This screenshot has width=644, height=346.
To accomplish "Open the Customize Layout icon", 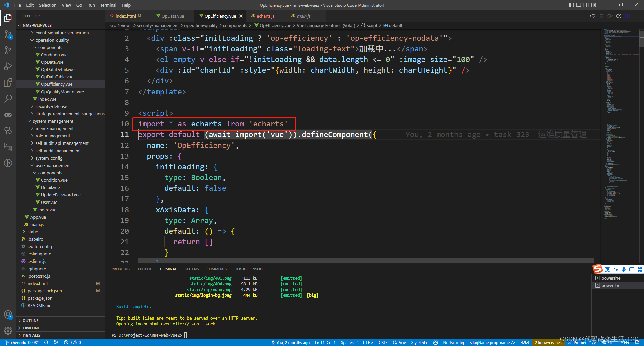I will coord(594,5).
